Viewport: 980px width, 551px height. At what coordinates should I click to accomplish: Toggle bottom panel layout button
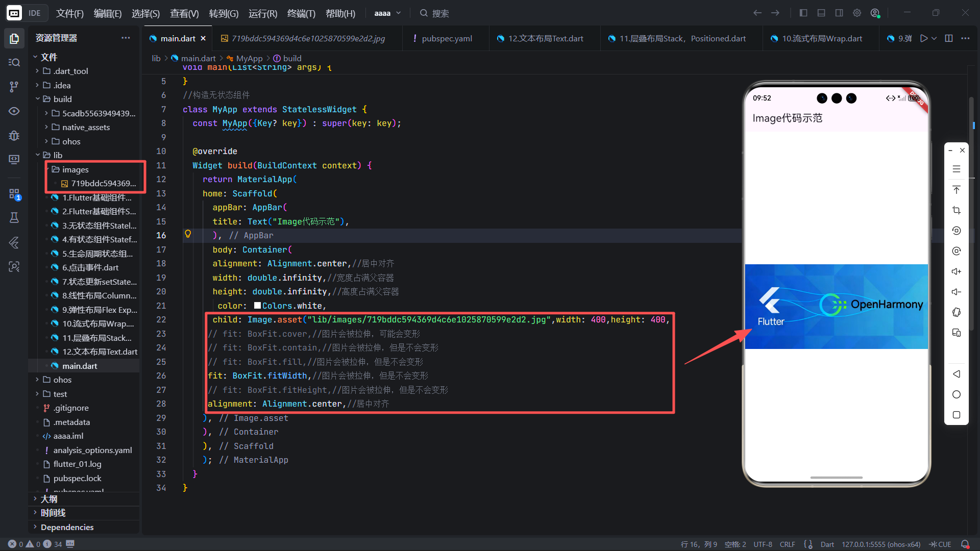click(x=821, y=13)
